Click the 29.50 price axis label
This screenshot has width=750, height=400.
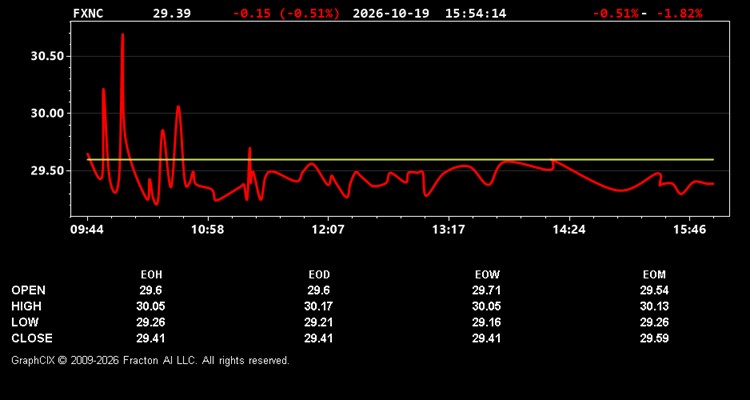pos(47,171)
